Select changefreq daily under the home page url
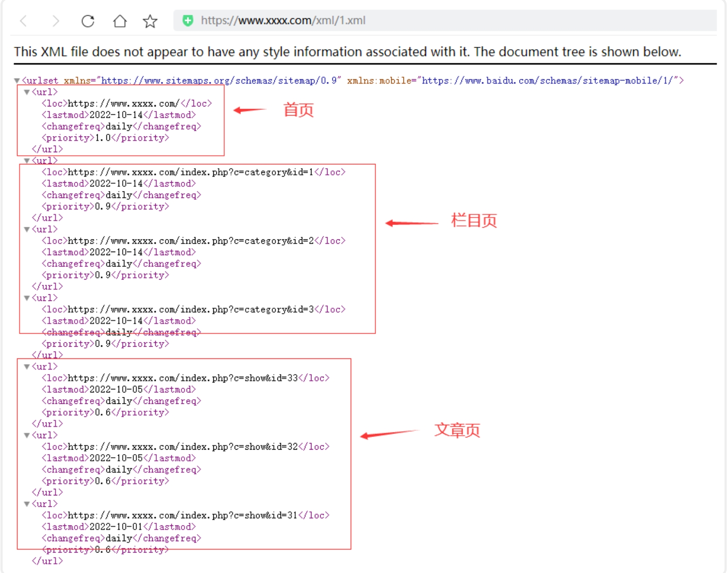The image size is (728, 573). 122,126
